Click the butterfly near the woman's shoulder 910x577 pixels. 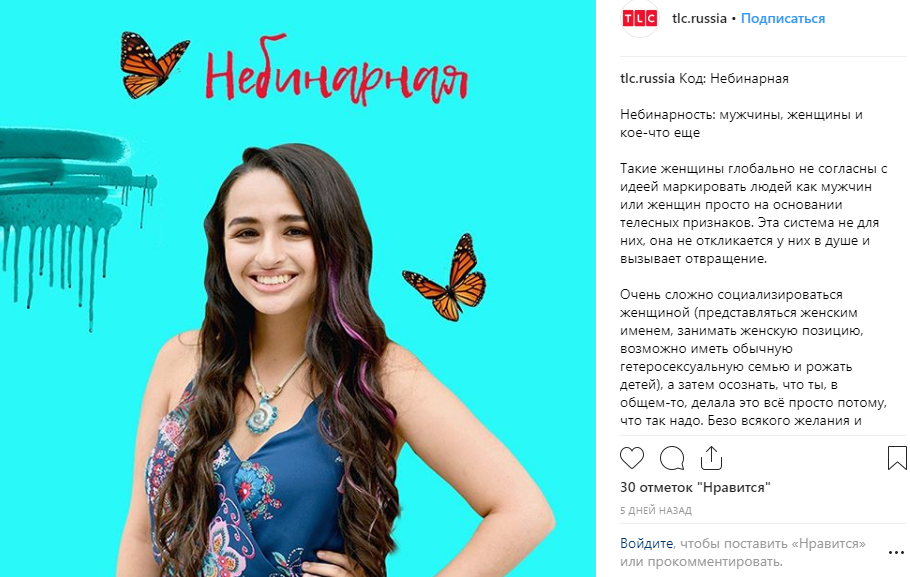(446, 278)
